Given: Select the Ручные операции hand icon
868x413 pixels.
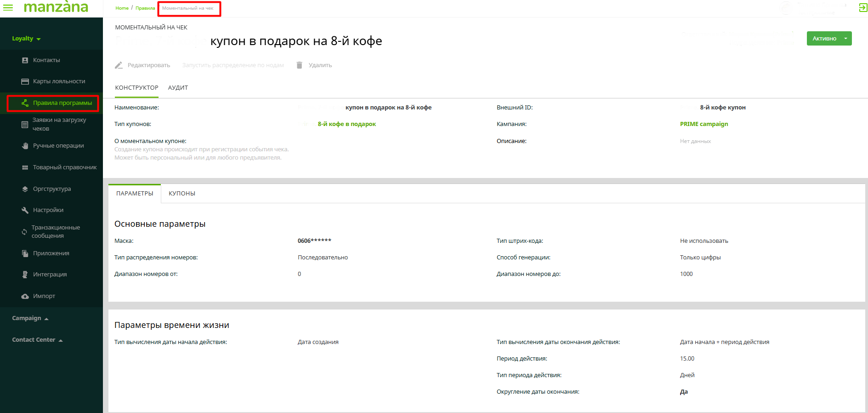Looking at the screenshot, I should tap(25, 146).
